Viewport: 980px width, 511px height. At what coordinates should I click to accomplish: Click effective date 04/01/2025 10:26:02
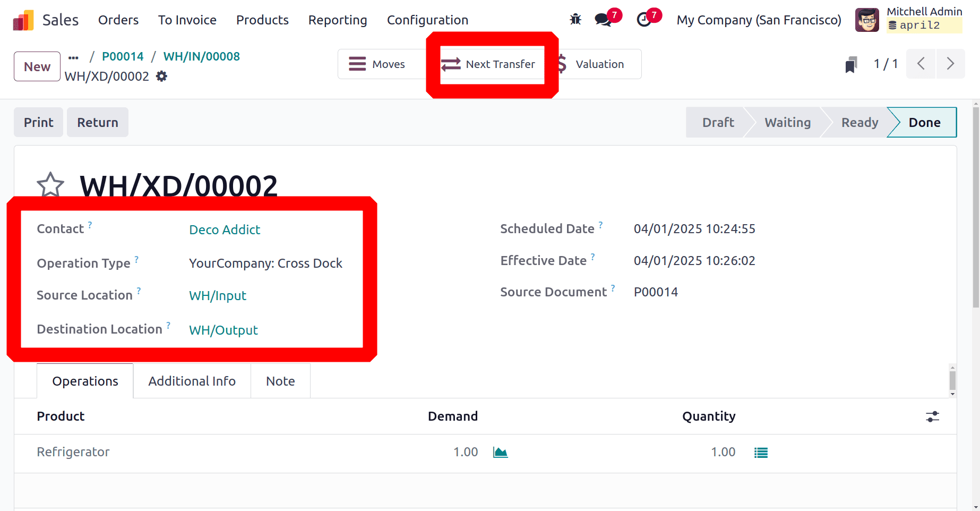(694, 261)
